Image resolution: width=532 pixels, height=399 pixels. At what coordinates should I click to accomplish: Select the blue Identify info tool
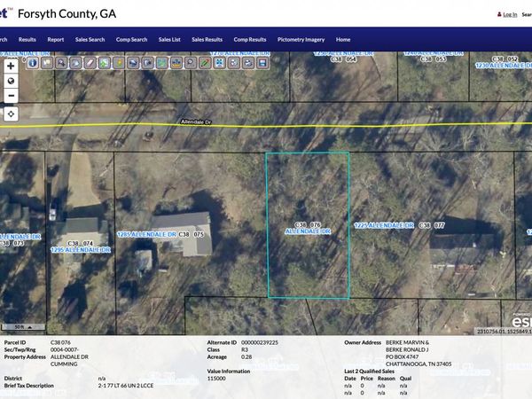coord(33,63)
